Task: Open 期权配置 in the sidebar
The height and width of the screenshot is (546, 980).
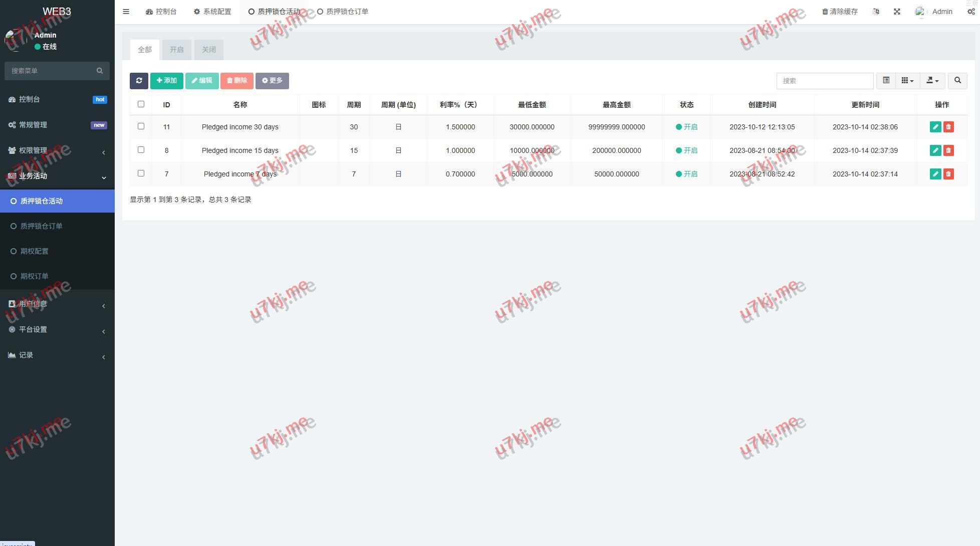Action: tap(35, 251)
